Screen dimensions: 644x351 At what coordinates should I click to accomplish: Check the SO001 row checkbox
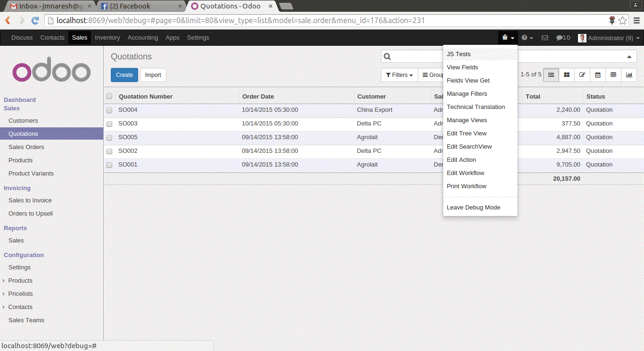coord(109,165)
